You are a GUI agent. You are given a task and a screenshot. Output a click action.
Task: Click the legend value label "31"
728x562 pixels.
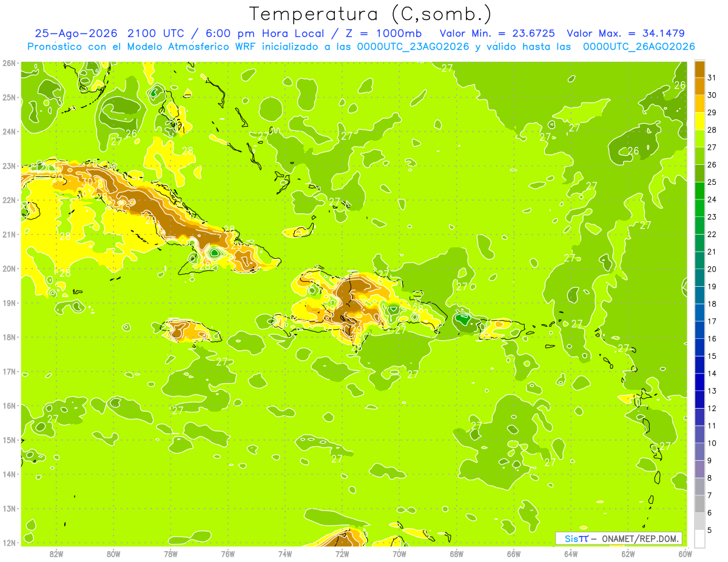712,78
